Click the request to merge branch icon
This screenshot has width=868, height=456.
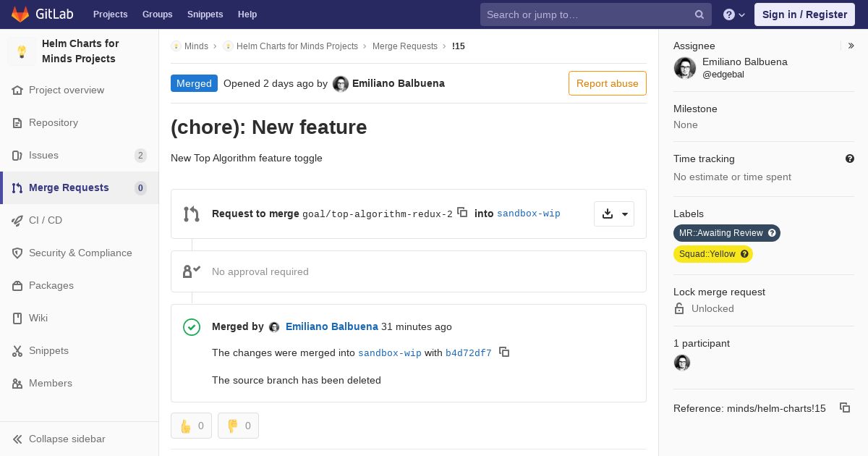click(x=192, y=214)
